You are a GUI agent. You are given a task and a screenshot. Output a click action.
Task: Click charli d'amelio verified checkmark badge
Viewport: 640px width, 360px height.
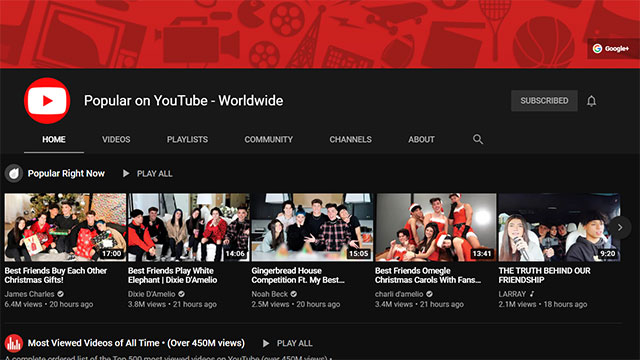pos(429,294)
